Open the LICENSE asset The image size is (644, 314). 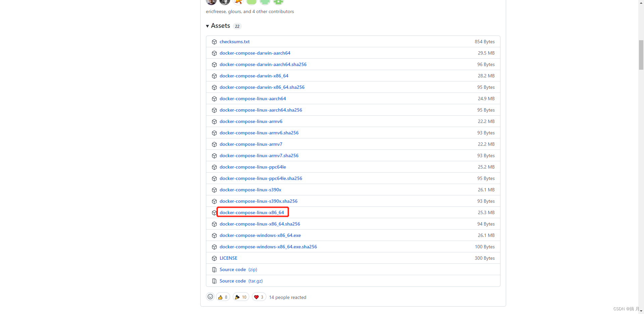pos(228,258)
